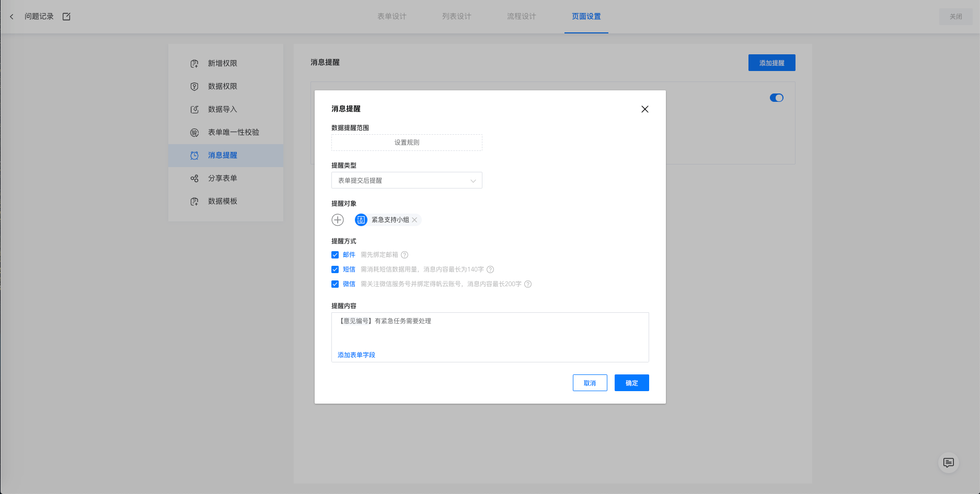
Task: Click the 设置规则 button
Action: coord(407,143)
